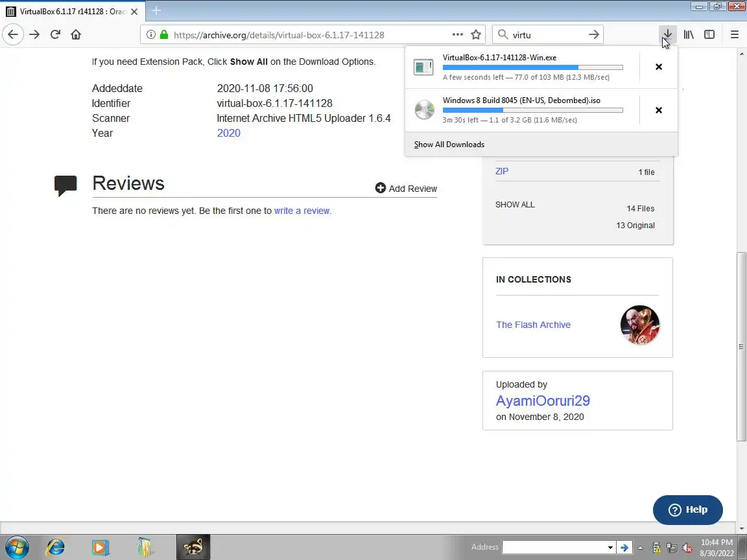747x560 pixels.
Task: Open the 2020 year link
Action: click(x=229, y=134)
